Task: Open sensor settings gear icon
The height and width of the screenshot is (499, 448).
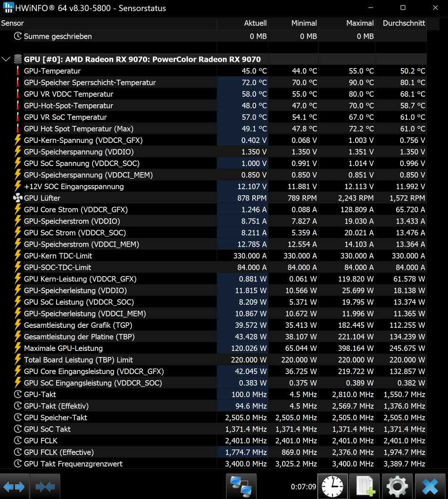Action: (397, 487)
